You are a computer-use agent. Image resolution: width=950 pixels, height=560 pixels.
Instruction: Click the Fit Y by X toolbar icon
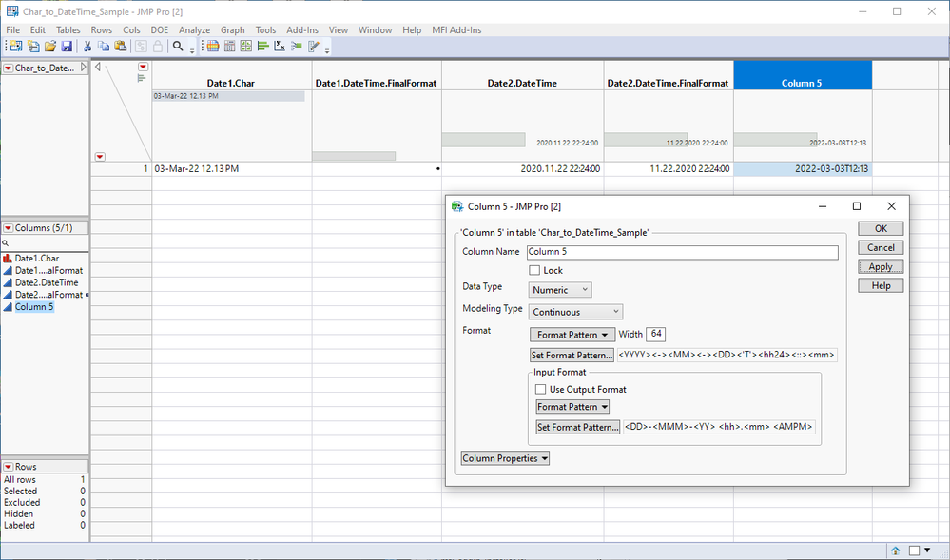point(280,46)
